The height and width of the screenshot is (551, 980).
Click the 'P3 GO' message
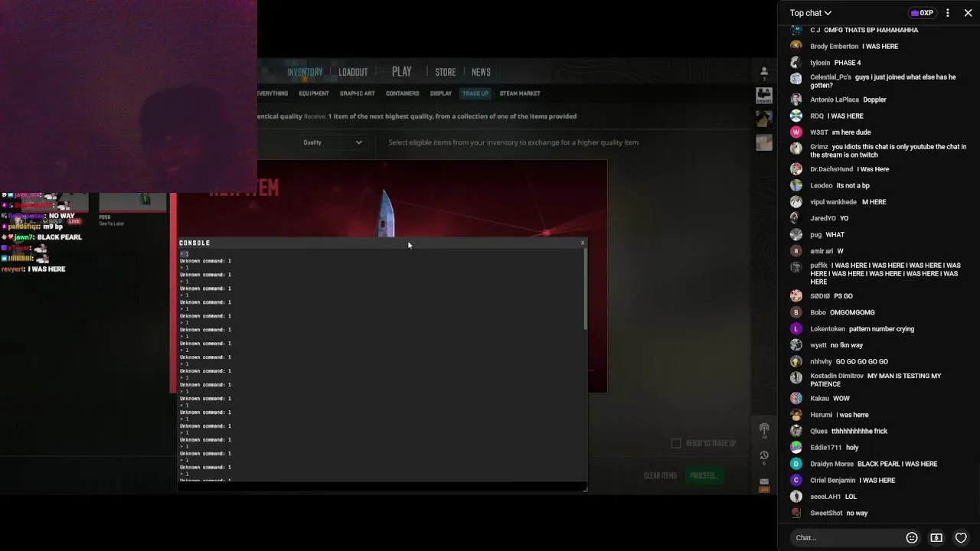(x=843, y=296)
